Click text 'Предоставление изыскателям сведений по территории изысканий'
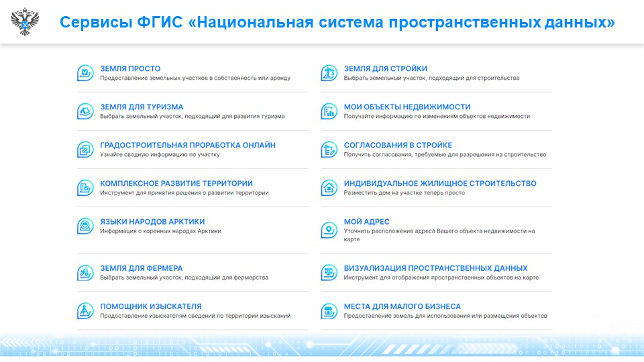The image size is (644, 362). (x=195, y=316)
